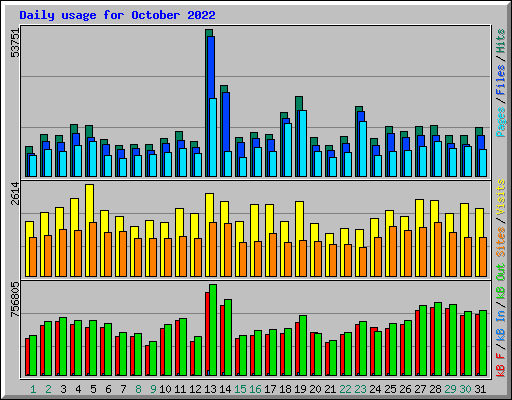Select the y-axis value 756805
512x400 pixels.
(x=15, y=299)
